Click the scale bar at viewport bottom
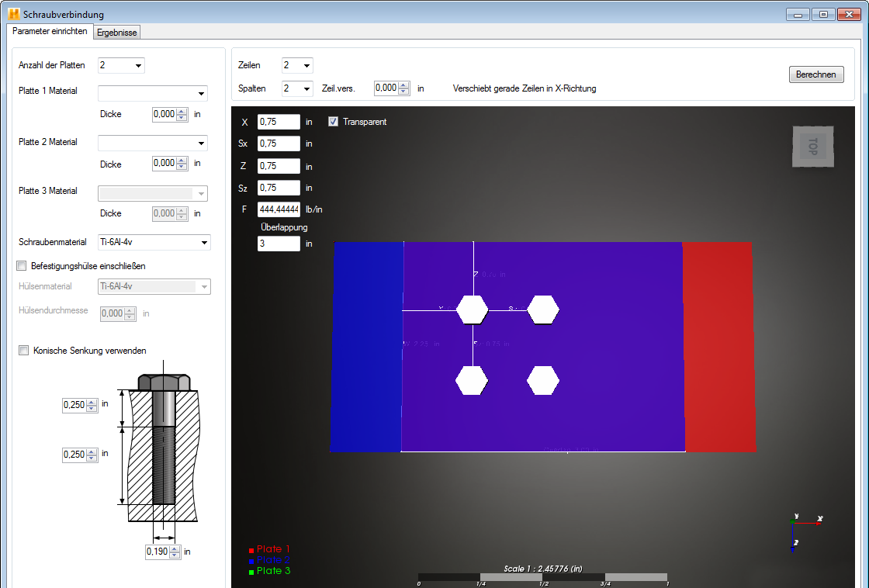Image resolution: width=869 pixels, height=588 pixels. coord(543,577)
